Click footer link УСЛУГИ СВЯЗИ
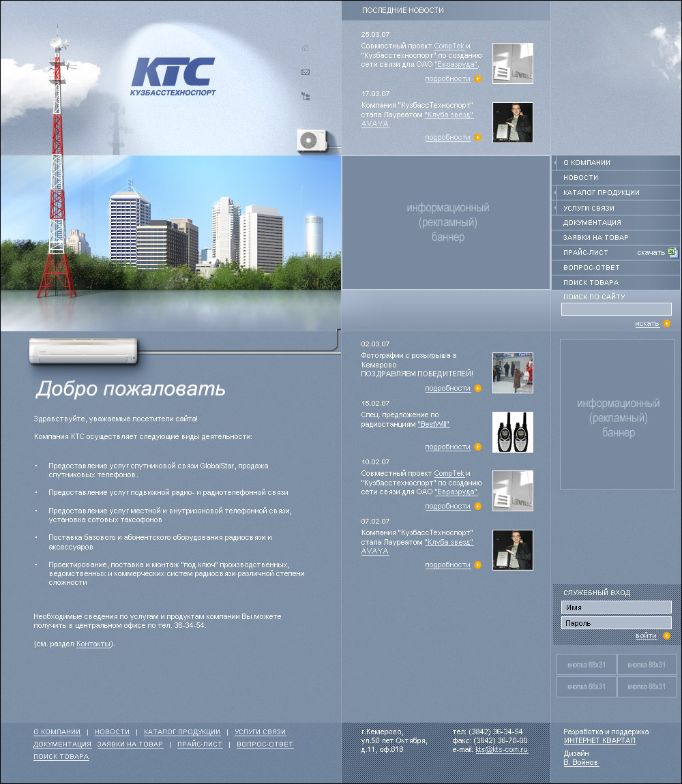The height and width of the screenshot is (784, 682). pyautogui.click(x=261, y=732)
